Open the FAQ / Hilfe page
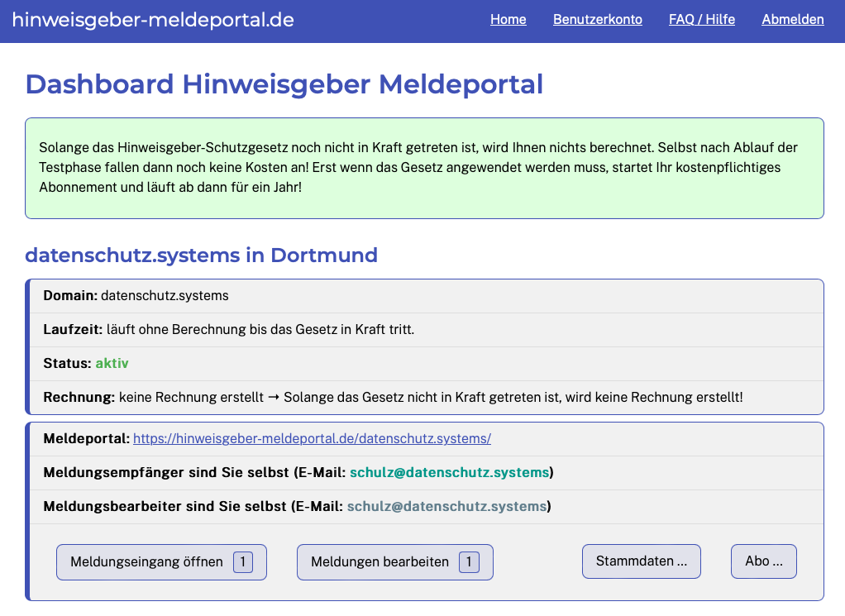 coord(701,20)
